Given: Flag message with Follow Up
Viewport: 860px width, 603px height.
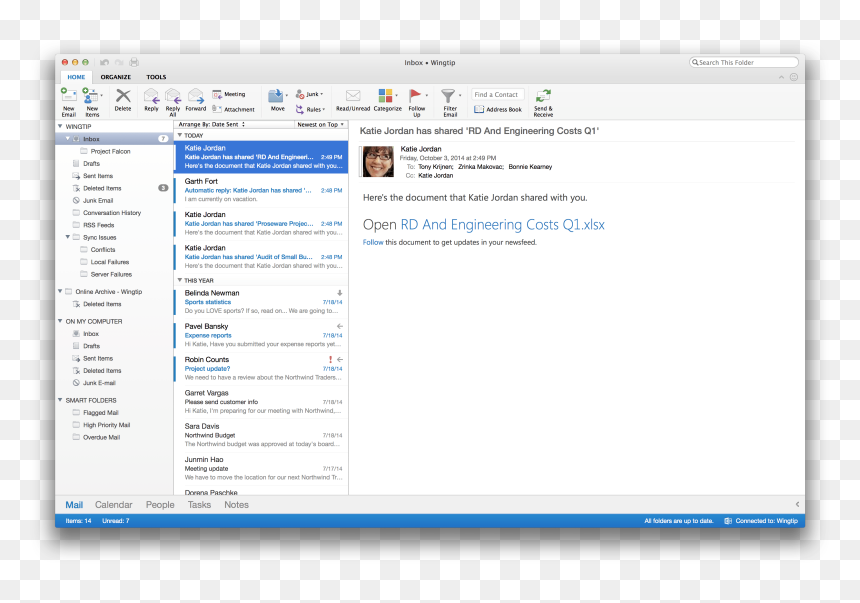Looking at the screenshot, I should pos(416,102).
